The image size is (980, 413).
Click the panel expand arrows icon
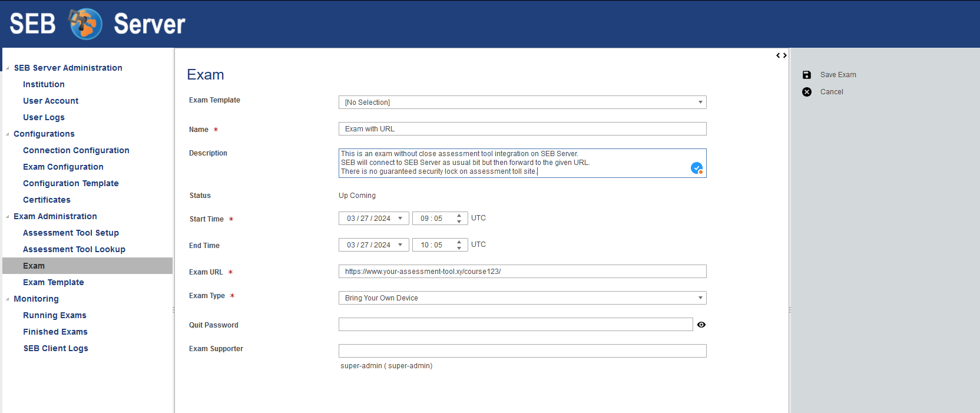(x=781, y=55)
